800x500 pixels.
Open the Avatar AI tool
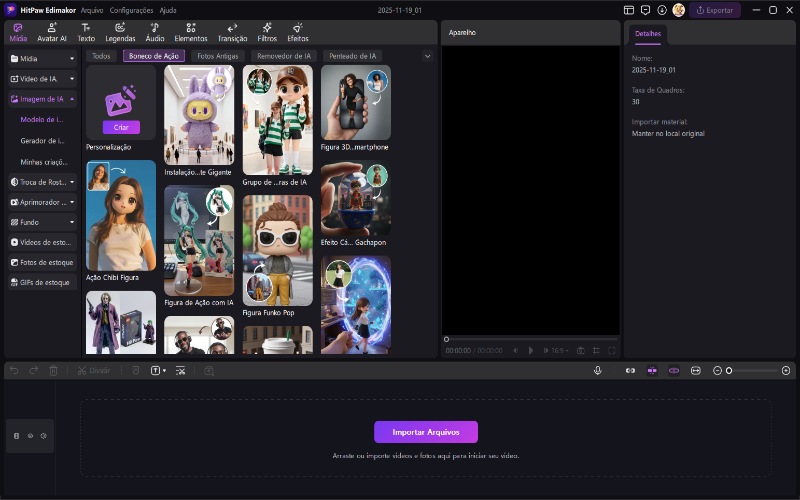coord(51,32)
